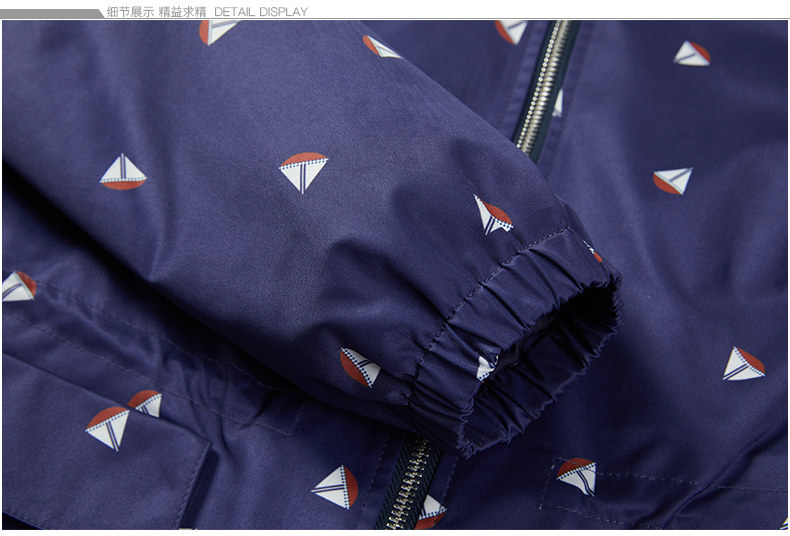Click the larger sailboat in the overlapping pair
The height and width of the screenshot is (536, 790).
coord(106,427)
